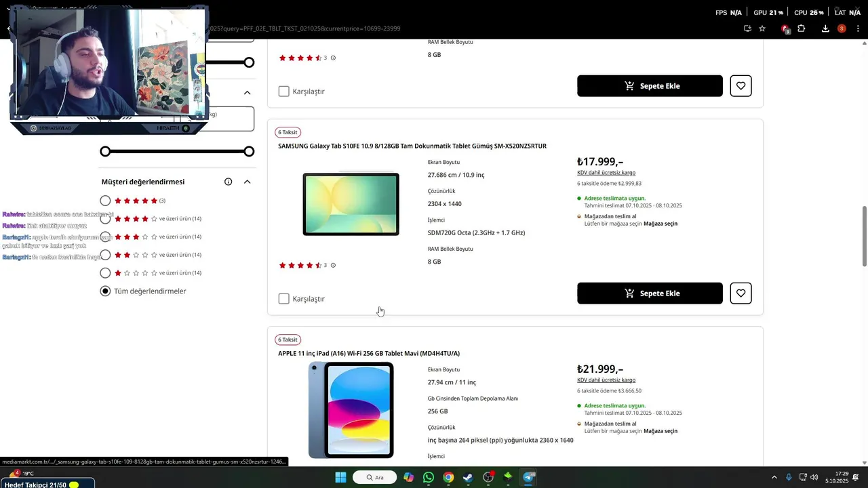Open Telegram from the taskbar
Screen dimensions: 868x488
(x=529, y=477)
